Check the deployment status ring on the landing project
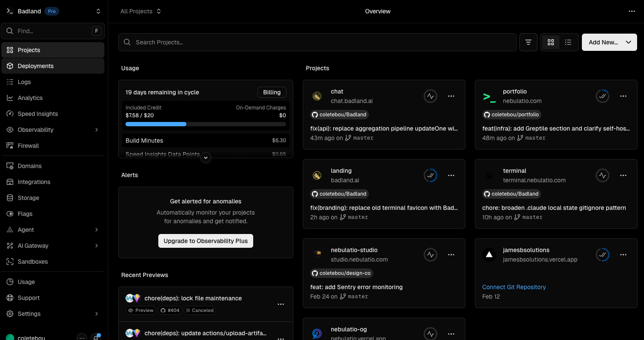This screenshot has width=644, height=340. [430, 175]
